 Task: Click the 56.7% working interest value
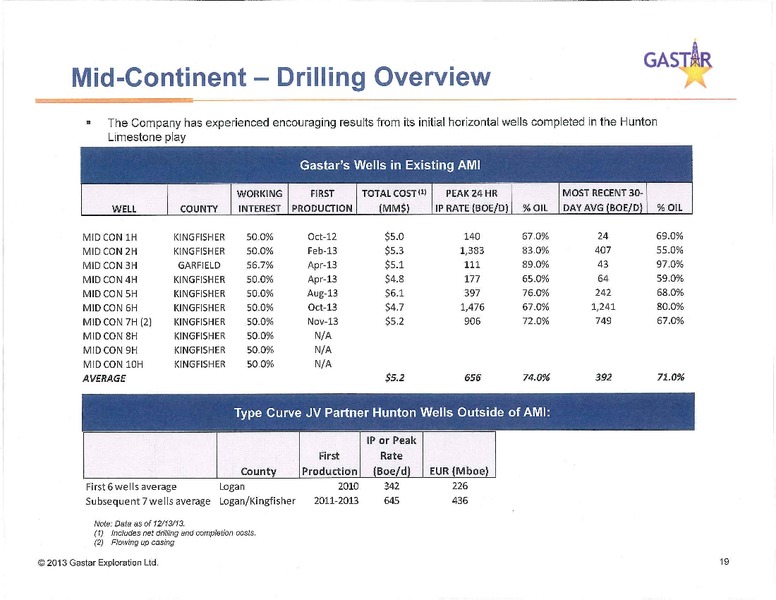click(260, 265)
